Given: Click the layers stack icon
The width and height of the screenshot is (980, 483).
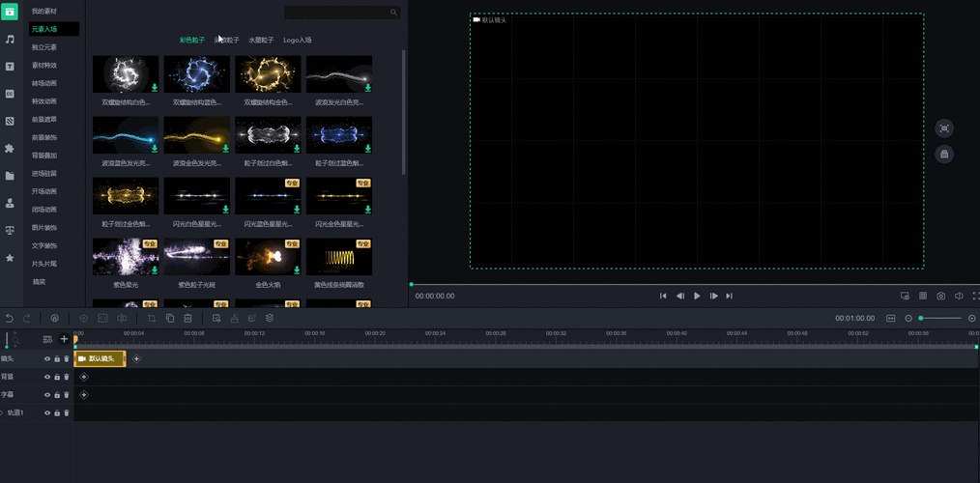Looking at the screenshot, I should pos(270,318).
